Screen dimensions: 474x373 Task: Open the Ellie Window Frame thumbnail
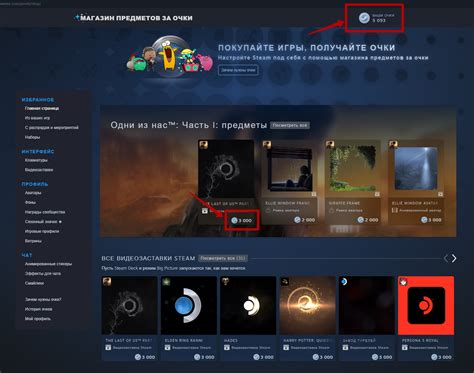(x=289, y=169)
